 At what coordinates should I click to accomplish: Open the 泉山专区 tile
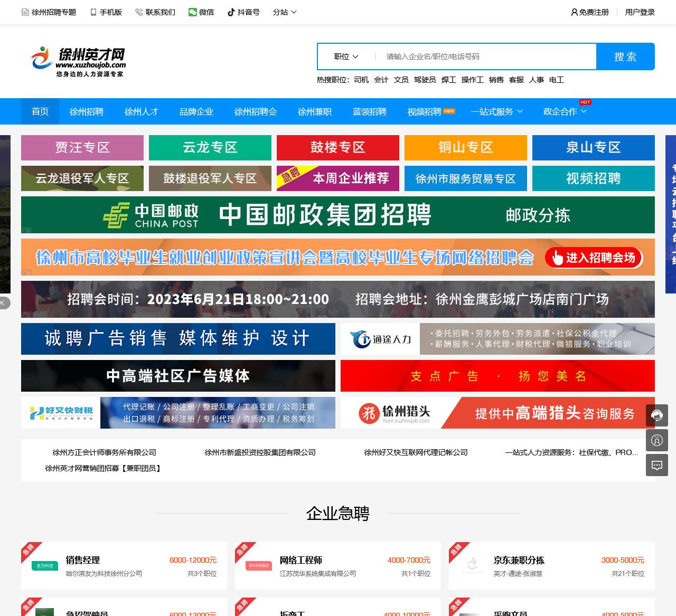point(594,148)
